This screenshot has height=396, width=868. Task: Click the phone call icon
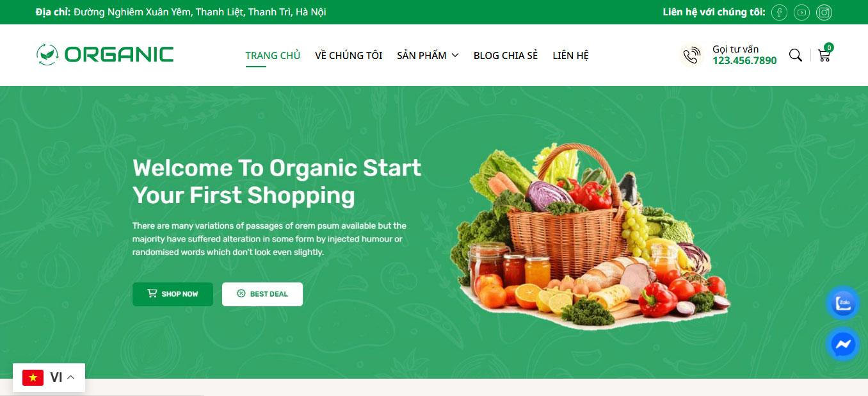coord(691,55)
